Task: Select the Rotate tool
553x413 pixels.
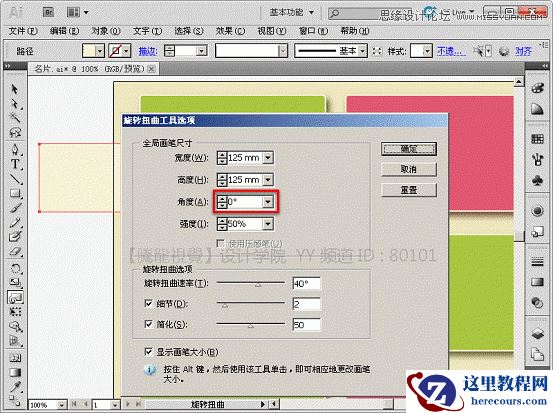Action: pyautogui.click(x=15, y=268)
